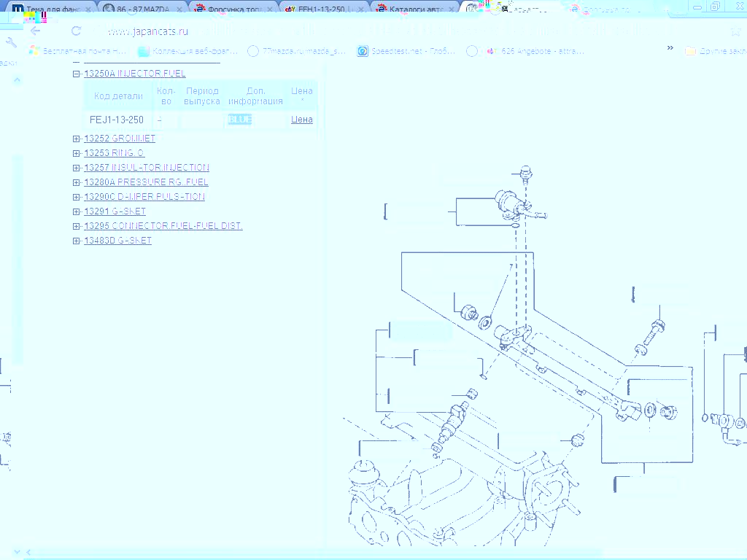
Task: Open the 13257 INSULATOR.INJECTION link
Action: [x=147, y=168]
